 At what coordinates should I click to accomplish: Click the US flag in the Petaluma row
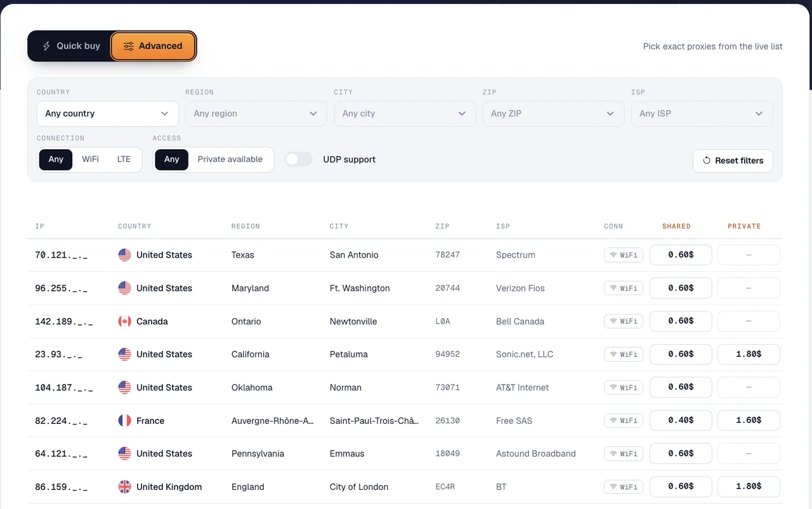125,354
